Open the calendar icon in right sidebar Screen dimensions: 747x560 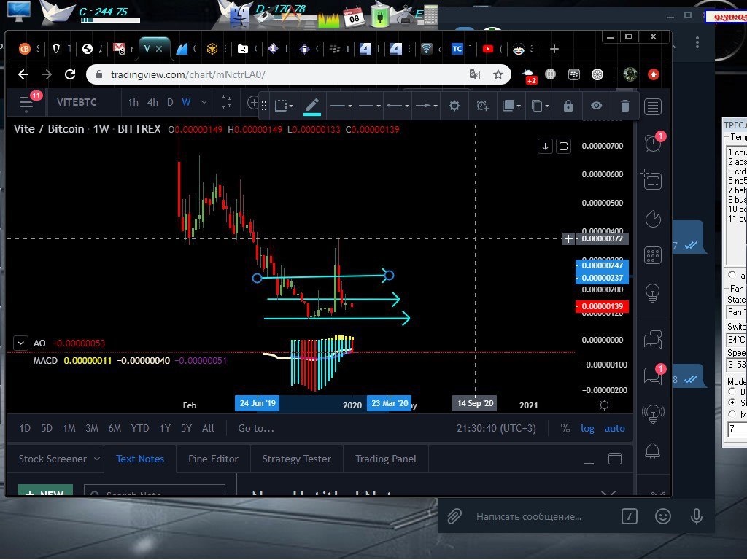coord(653,254)
